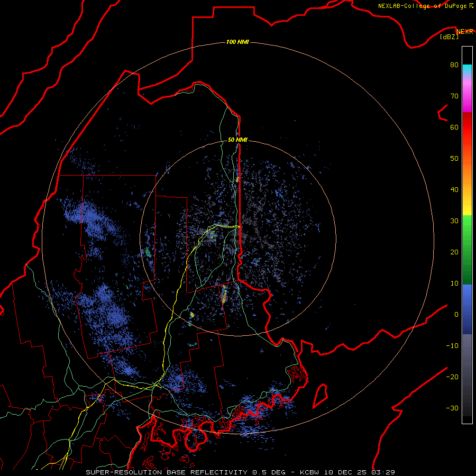476x476 pixels.
Task: Select the 30 value on the dBZ scale
Action: point(454,221)
